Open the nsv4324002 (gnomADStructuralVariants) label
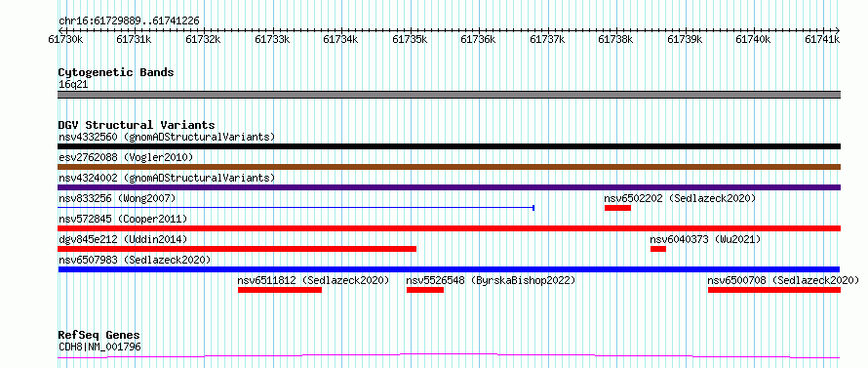868x368 pixels. [x=167, y=178]
